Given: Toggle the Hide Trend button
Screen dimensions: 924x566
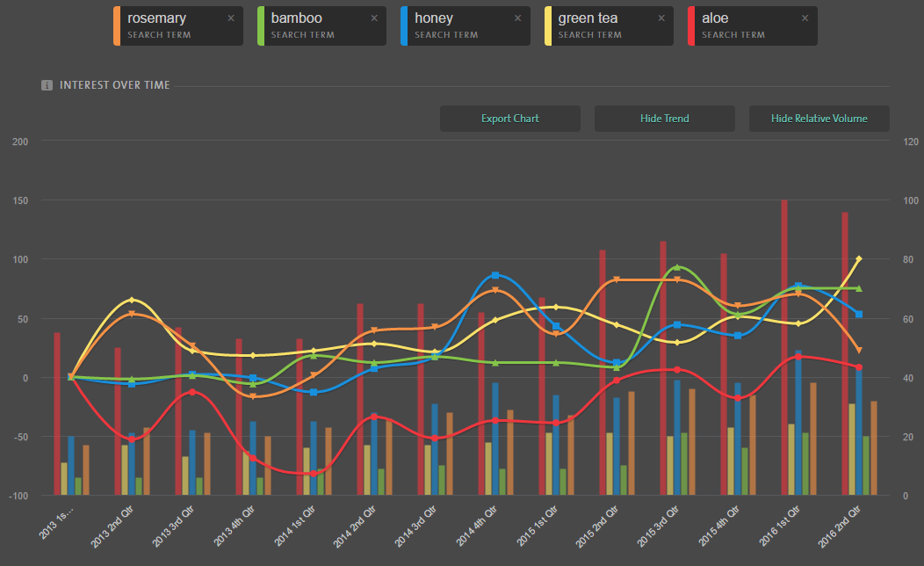Looking at the screenshot, I should click(x=665, y=119).
